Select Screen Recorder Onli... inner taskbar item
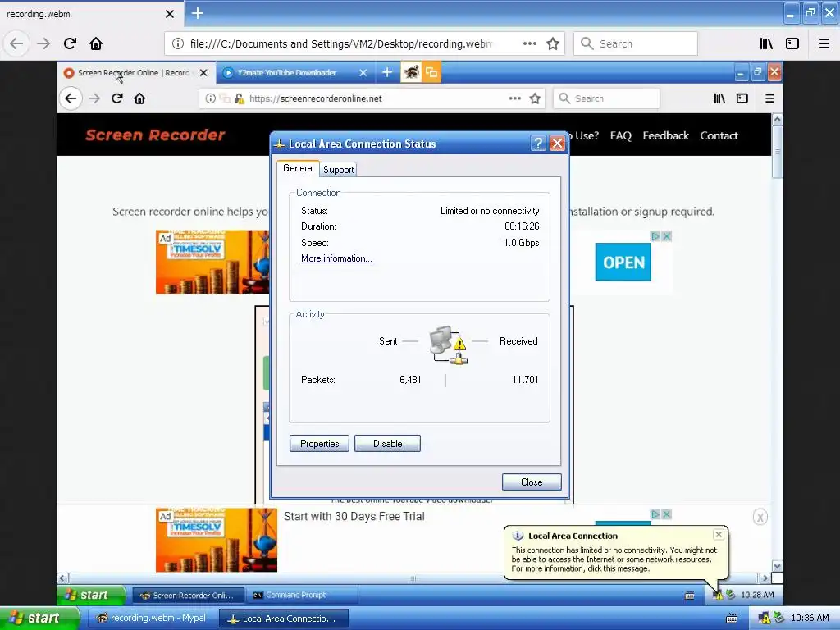This screenshot has height=630, width=840. (x=188, y=596)
